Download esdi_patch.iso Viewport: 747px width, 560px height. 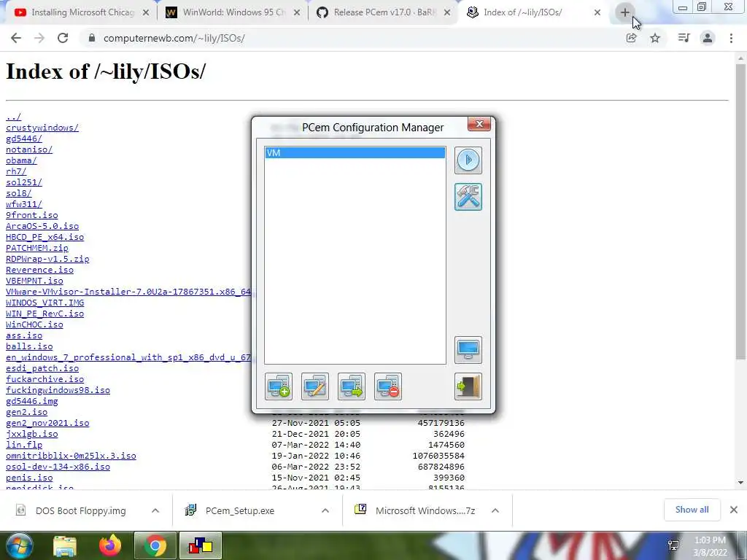pos(42,368)
